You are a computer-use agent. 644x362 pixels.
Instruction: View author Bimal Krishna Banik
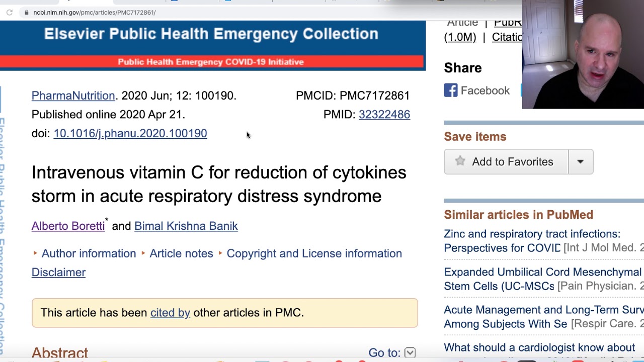click(x=186, y=226)
